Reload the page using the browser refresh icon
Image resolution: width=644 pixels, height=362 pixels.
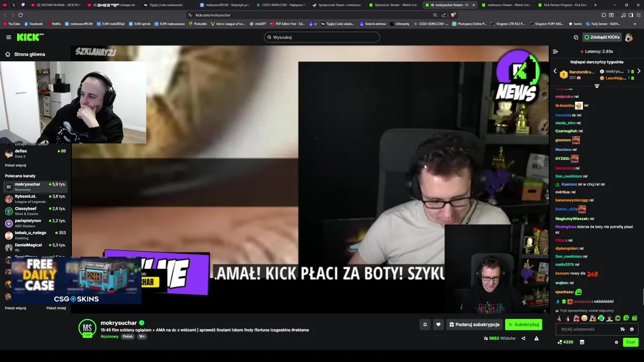click(21, 15)
